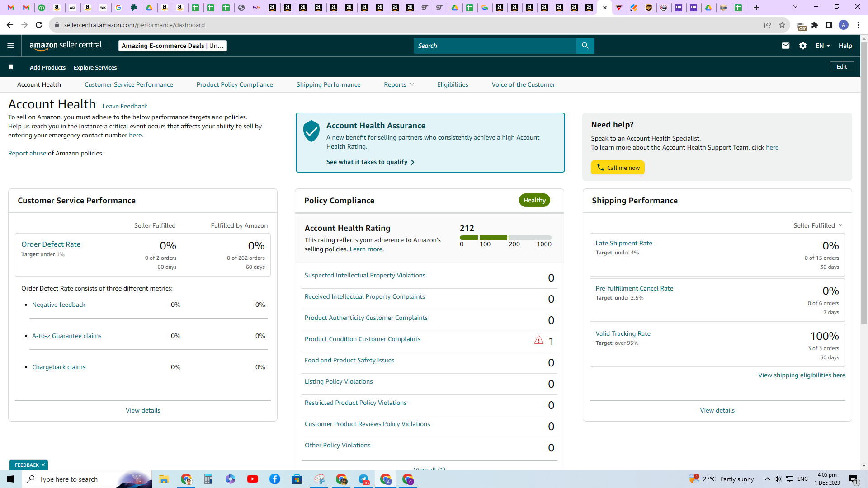Screen dimensions: 868x488
Task: Open the Help link in the header
Action: pos(845,46)
